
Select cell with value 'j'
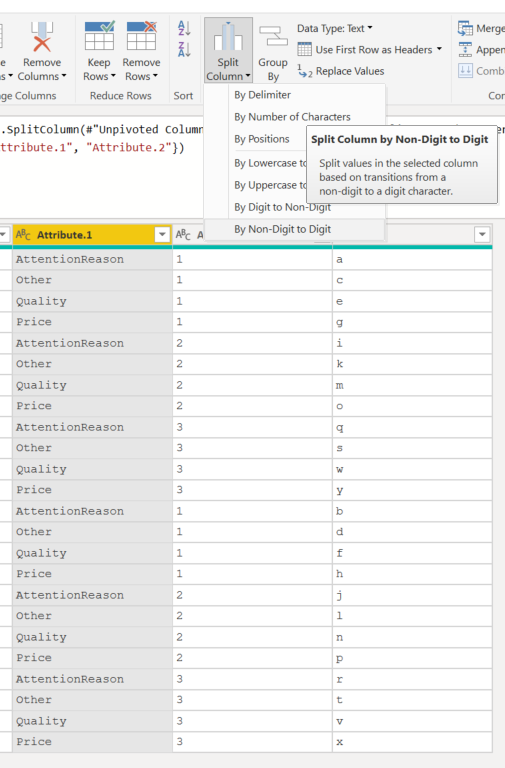pyautogui.click(x=412, y=595)
